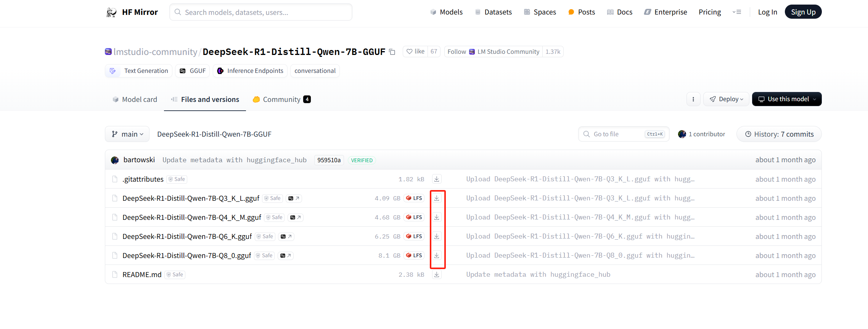
Task: Like this model with the heart button
Action: coord(415,52)
